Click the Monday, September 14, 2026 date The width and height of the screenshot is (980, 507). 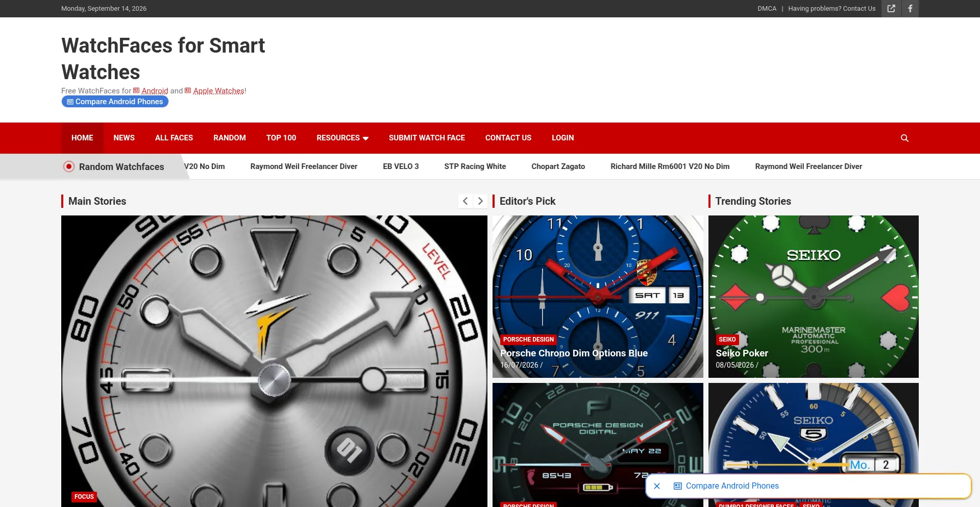tap(104, 9)
